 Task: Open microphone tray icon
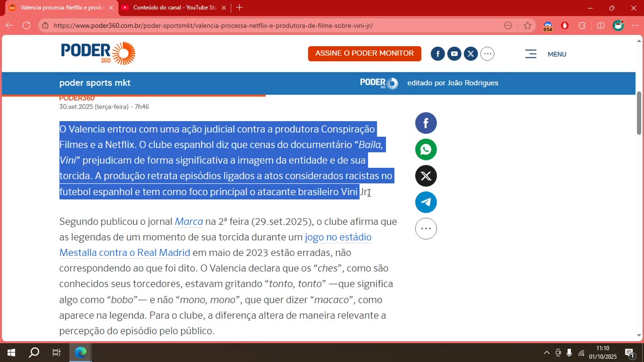(x=570, y=353)
